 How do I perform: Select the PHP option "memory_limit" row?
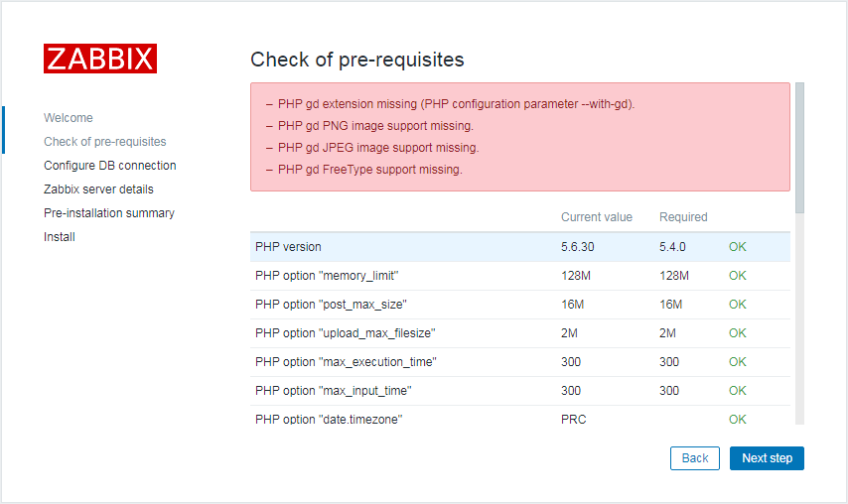[x=519, y=276]
